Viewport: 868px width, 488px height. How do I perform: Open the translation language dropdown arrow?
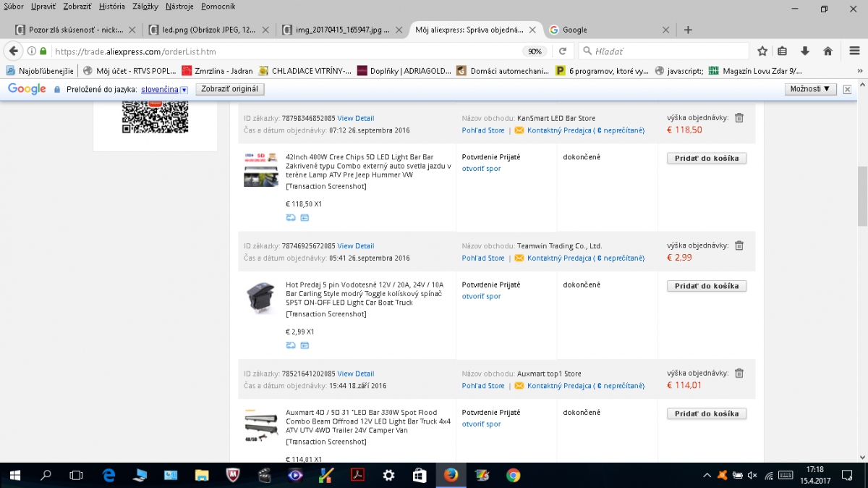[x=184, y=89]
